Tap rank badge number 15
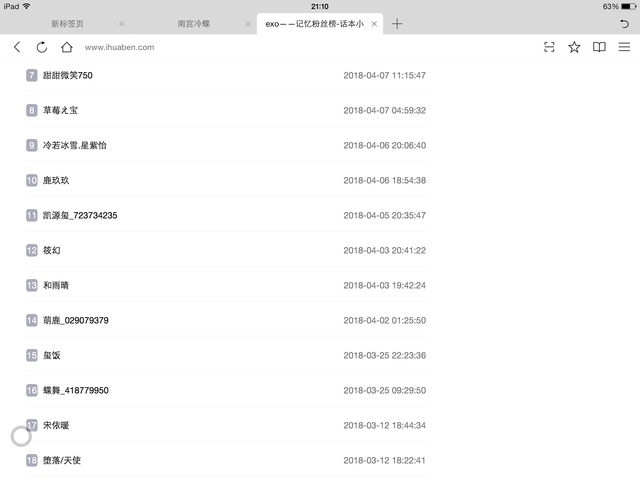 [x=32, y=356]
